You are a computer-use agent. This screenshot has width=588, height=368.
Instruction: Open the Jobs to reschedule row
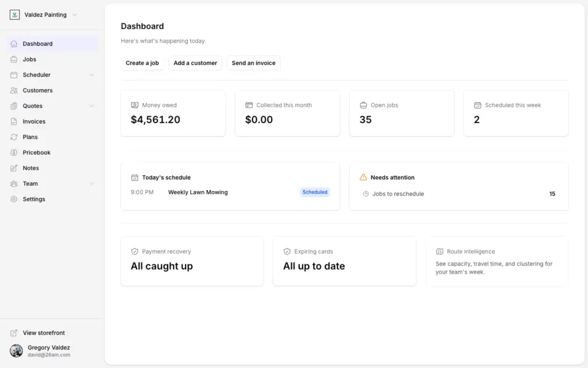coord(459,194)
